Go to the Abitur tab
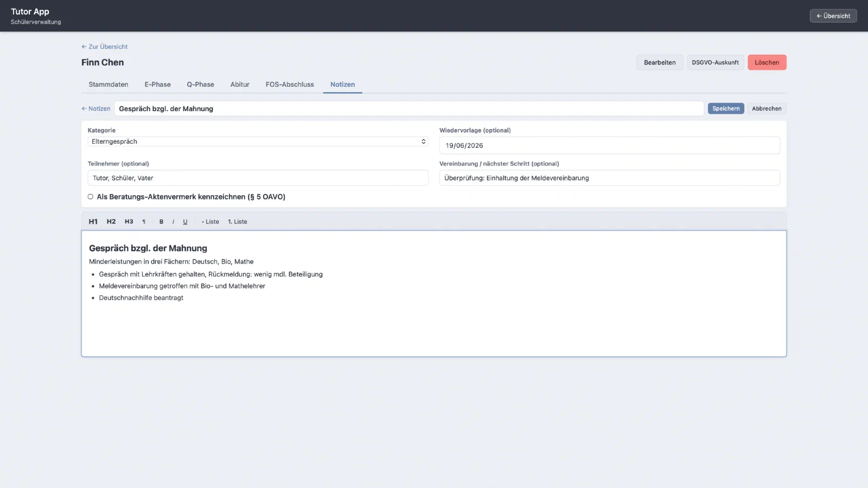This screenshot has width=868, height=488. click(240, 85)
